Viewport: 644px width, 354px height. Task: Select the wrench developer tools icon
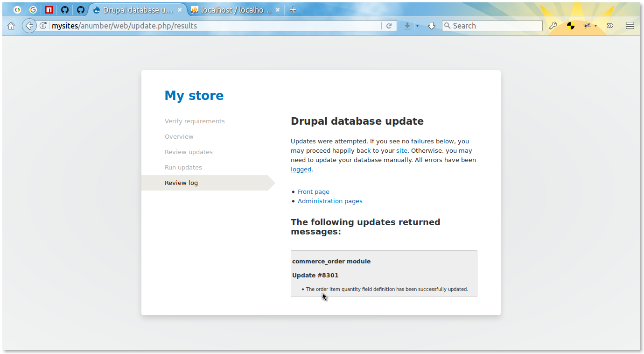pyautogui.click(x=553, y=26)
